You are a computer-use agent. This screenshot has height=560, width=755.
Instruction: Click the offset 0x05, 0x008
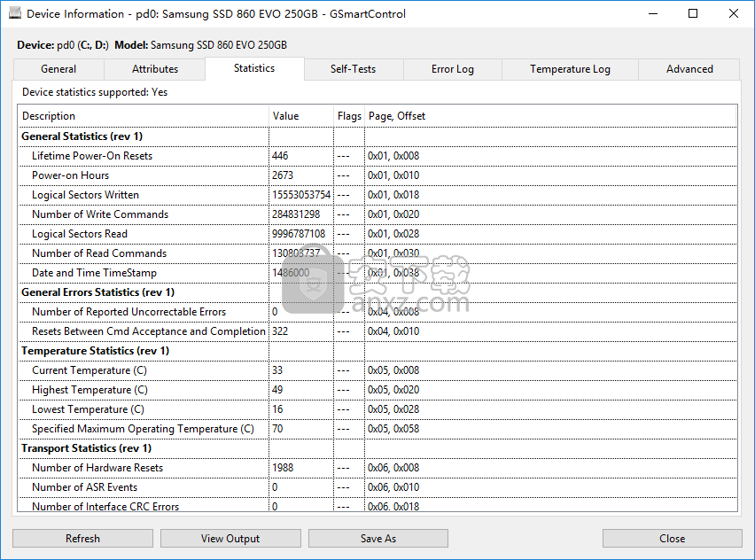393,370
